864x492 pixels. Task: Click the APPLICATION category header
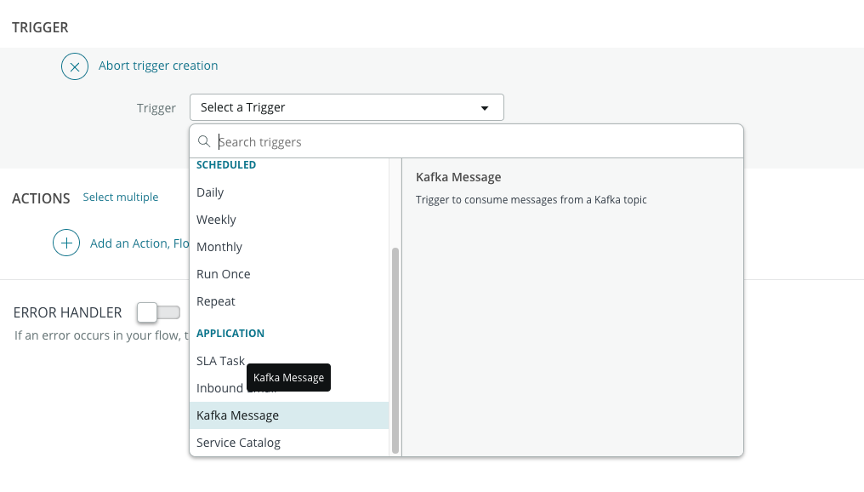tap(230, 333)
